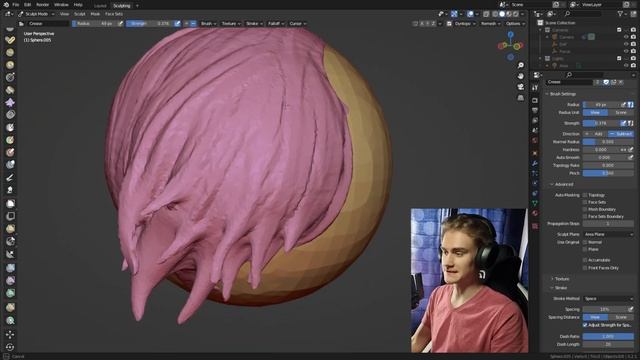Toggle strength pressure sensitivity in the header
This screenshot has height=360, width=640.
(x=177, y=24)
